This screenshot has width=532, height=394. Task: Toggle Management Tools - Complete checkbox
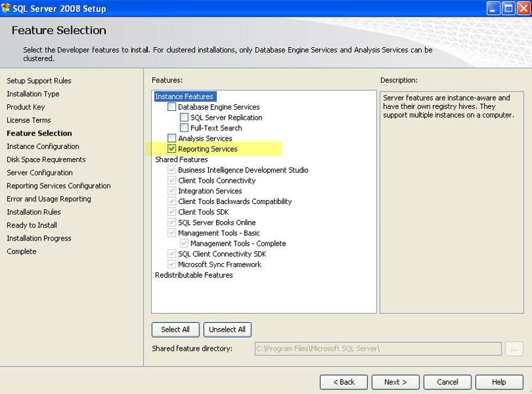[184, 243]
